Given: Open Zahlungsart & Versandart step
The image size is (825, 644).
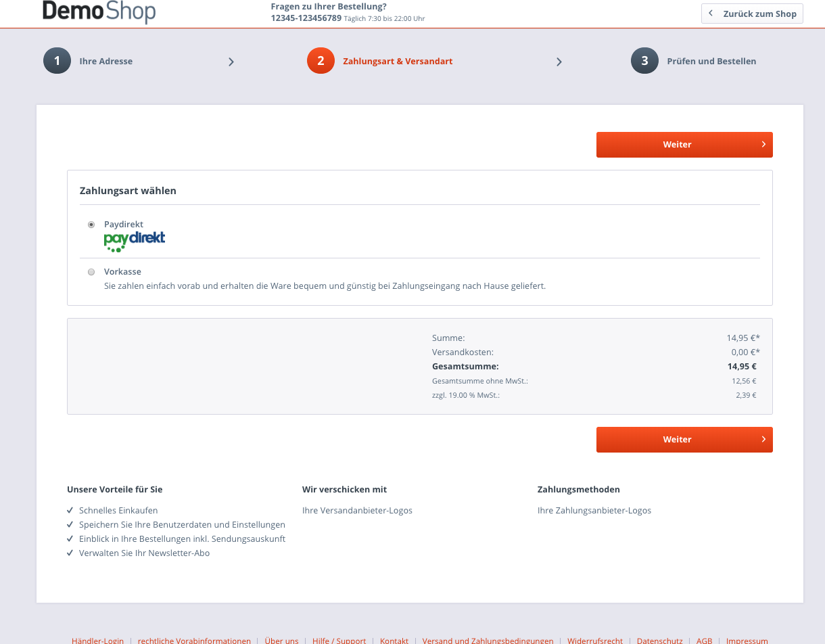Looking at the screenshot, I should 398,61.
